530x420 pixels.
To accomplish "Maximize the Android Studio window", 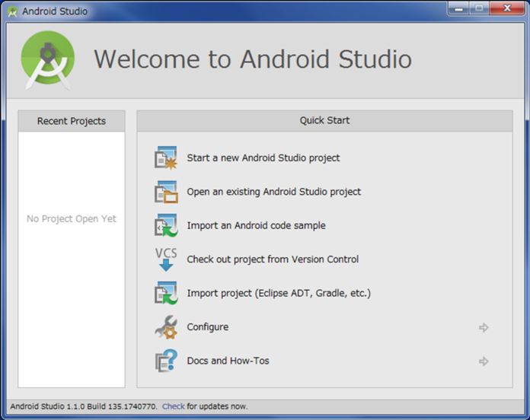I will (x=479, y=9).
